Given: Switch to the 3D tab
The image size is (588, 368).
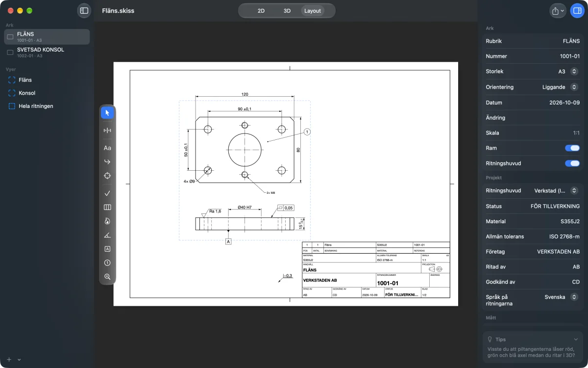Looking at the screenshot, I should (x=287, y=11).
